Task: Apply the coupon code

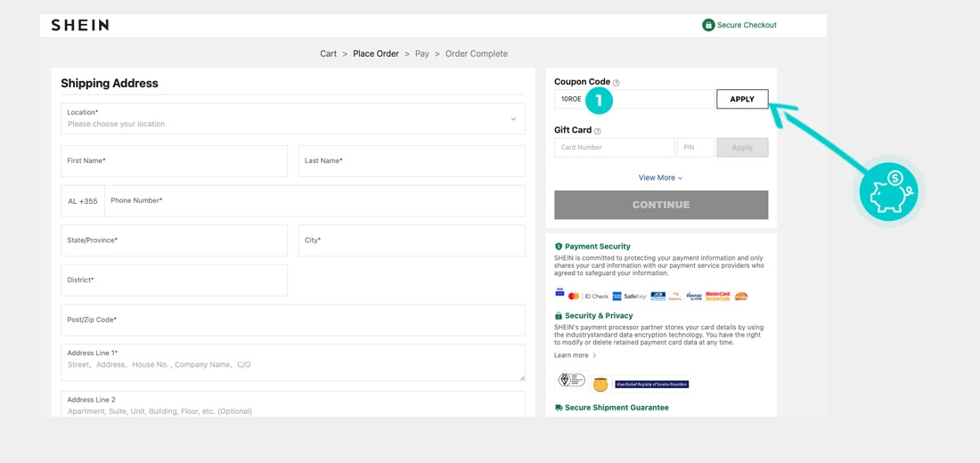Action: [742, 100]
